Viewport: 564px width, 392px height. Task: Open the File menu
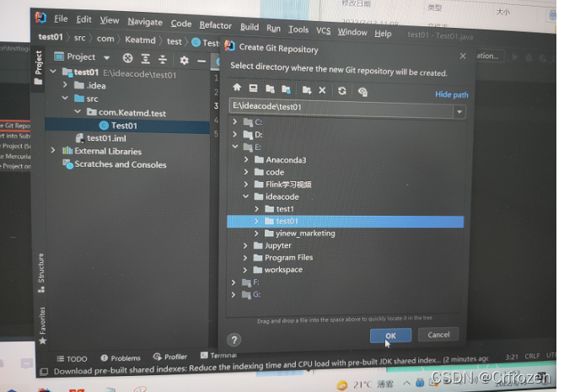pyautogui.click(x=61, y=19)
